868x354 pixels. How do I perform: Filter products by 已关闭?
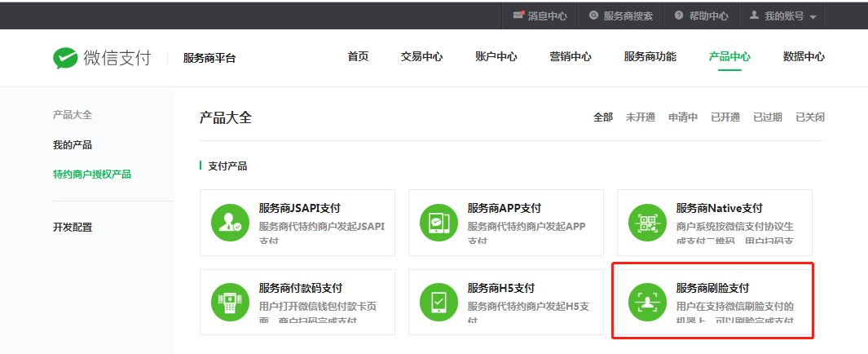pyautogui.click(x=810, y=117)
